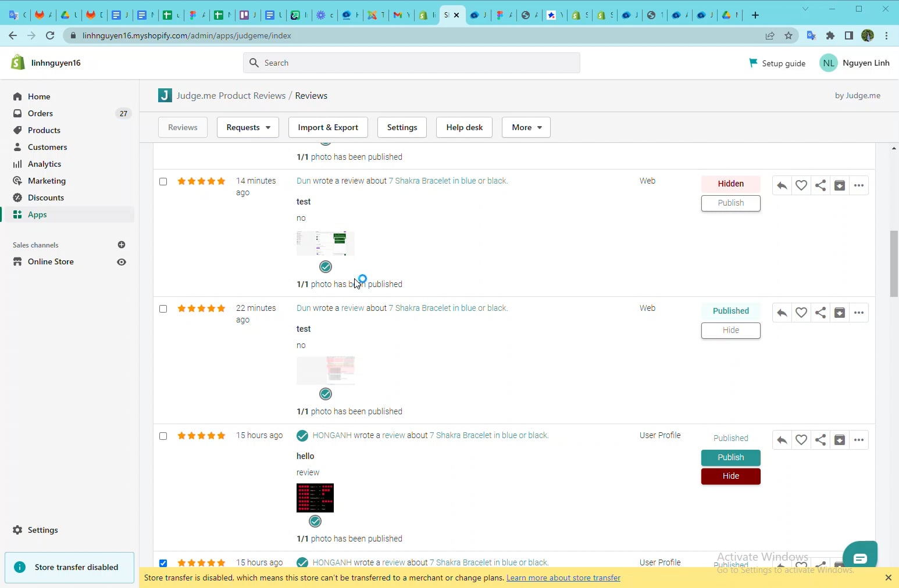Click the red Hide button on hello review
Screen dimensions: 899x588
coord(731,476)
